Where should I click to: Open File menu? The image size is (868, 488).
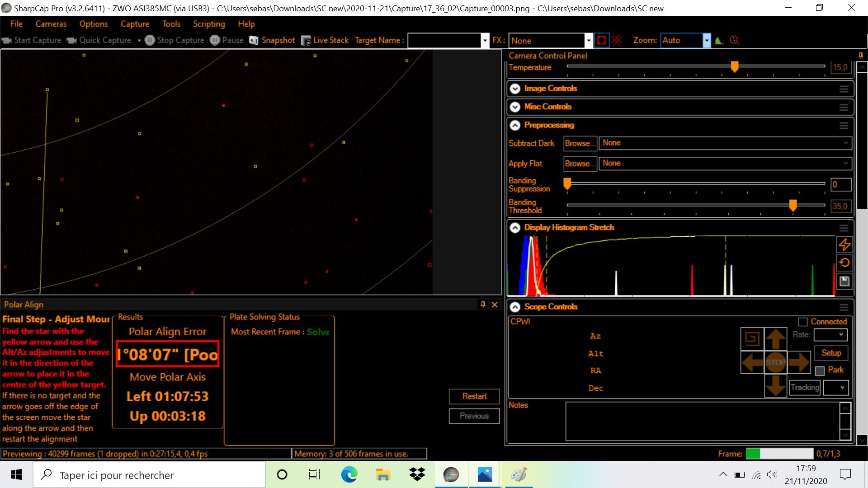click(16, 24)
